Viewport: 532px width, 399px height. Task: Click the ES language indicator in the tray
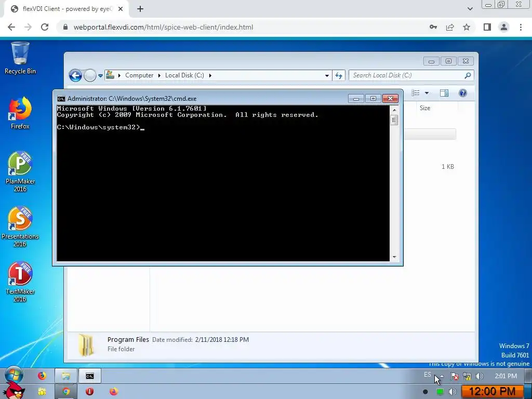428,375
